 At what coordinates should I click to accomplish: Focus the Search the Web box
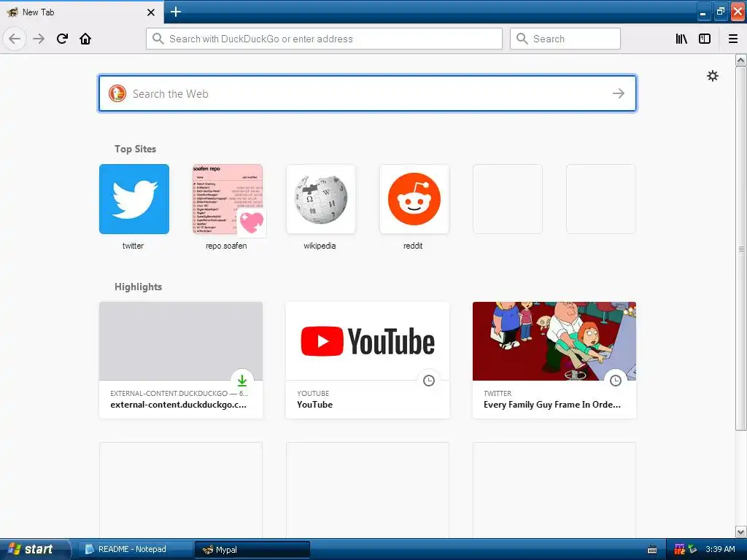pos(368,93)
